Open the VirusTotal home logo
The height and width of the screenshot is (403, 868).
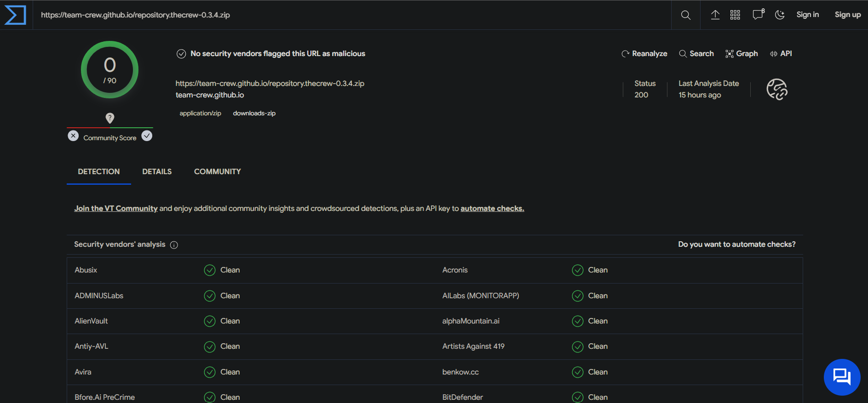[x=15, y=15]
